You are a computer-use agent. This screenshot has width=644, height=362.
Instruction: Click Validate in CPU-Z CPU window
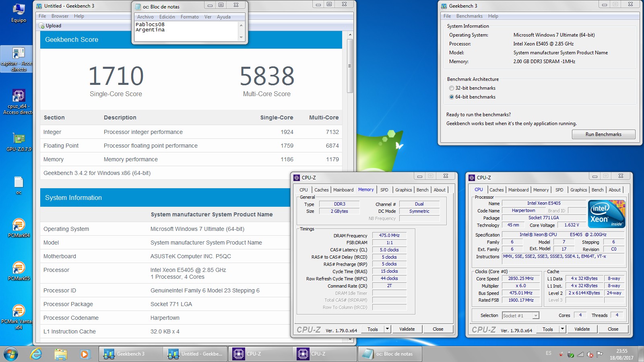point(582,329)
